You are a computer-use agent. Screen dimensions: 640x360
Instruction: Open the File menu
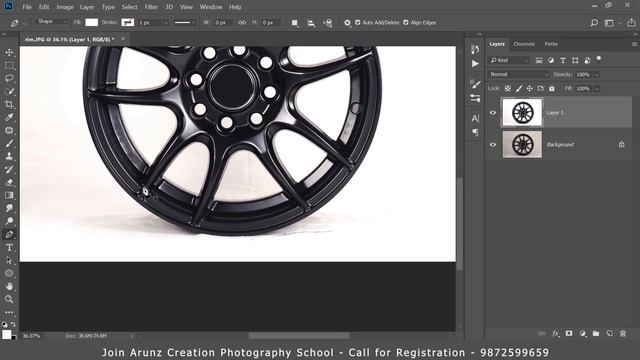27,7
